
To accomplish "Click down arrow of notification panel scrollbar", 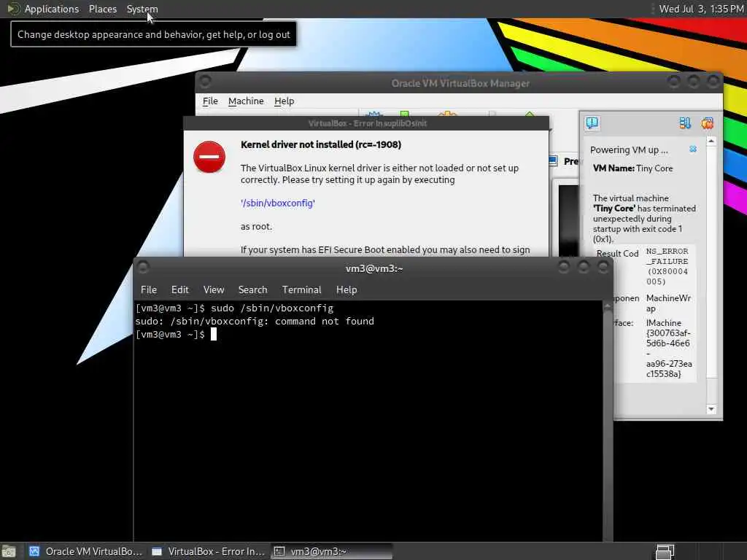I will click(711, 409).
